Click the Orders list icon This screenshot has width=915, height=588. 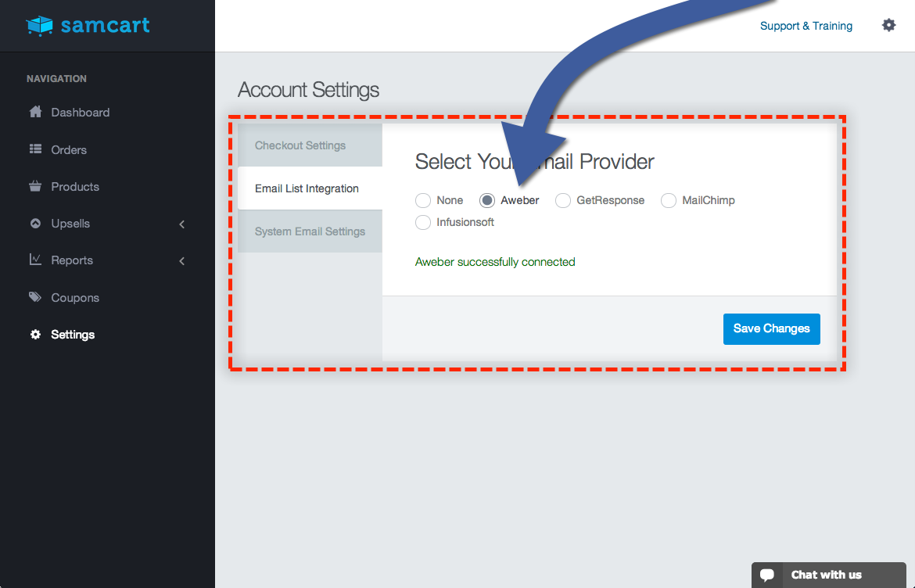point(36,149)
